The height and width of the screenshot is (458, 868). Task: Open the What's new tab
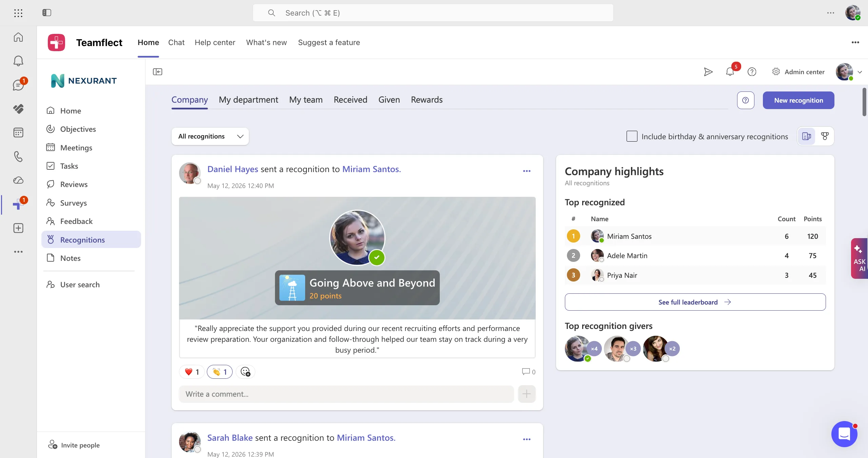(267, 42)
